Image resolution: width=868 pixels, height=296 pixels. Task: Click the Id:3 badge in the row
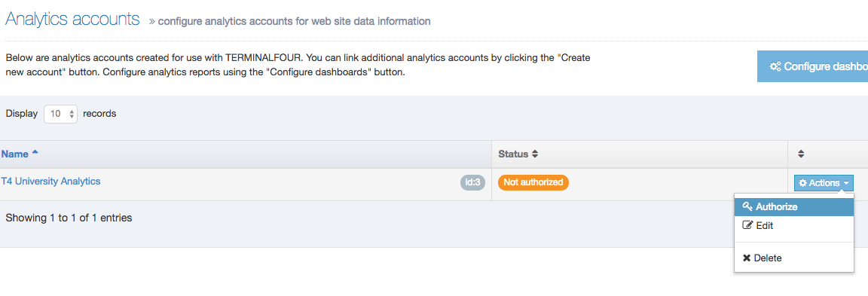(472, 182)
